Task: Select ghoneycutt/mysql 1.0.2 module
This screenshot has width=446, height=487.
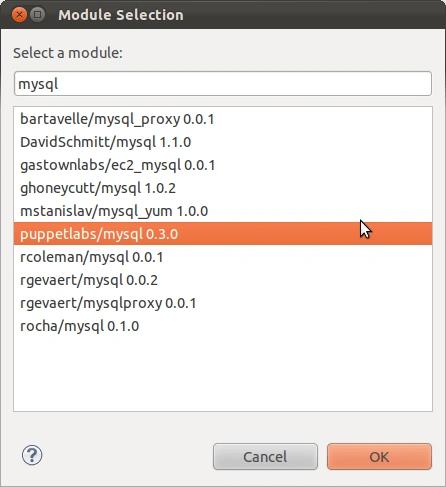Action: pyautogui.click(x=223, y=188)
